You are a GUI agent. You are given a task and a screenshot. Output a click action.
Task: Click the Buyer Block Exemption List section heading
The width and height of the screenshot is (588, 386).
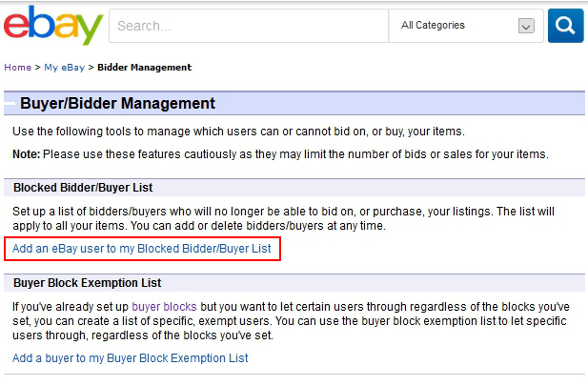point(87,283)
